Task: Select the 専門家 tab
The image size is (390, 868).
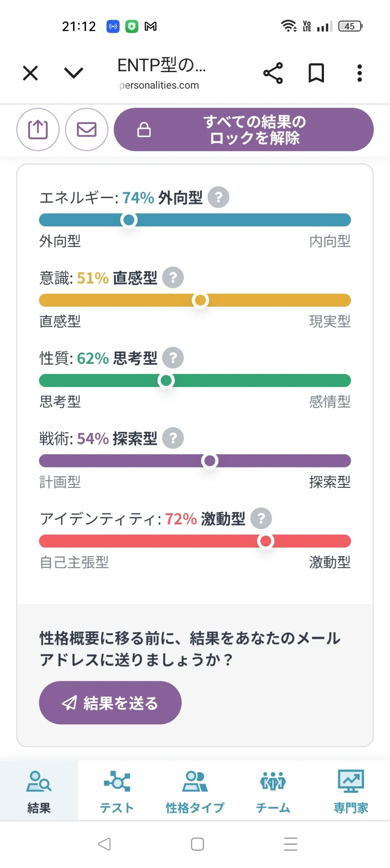Action: tap(351, 791)
